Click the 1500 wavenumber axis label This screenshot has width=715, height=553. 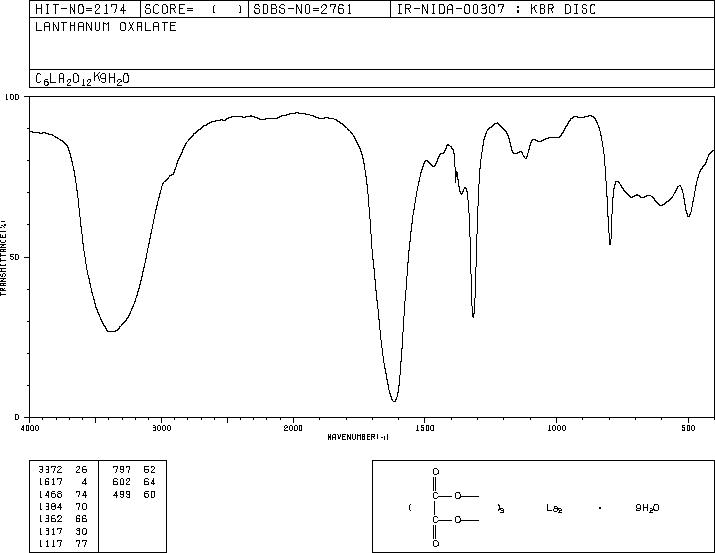[x=425, y=428]
